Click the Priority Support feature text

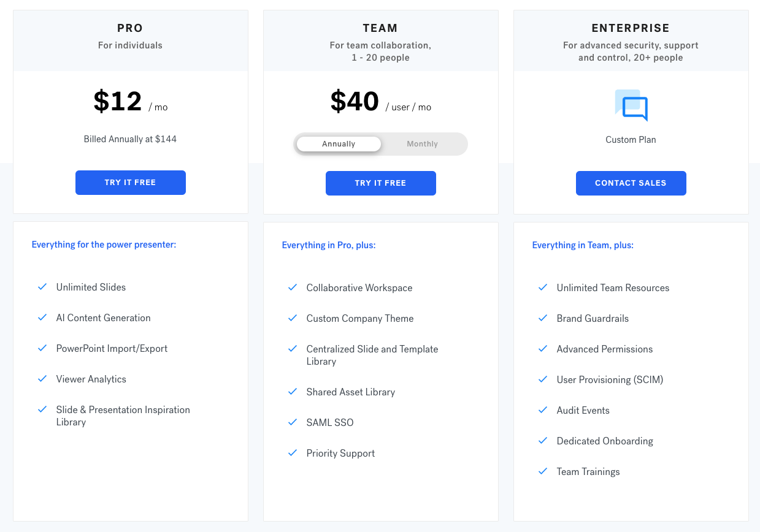point(340,454)
